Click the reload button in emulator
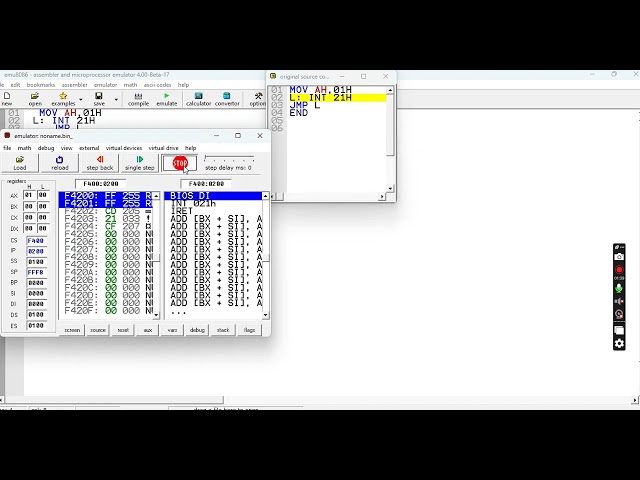Image resolution: width=640 pixels, height=480 pixels. [60, 163]
